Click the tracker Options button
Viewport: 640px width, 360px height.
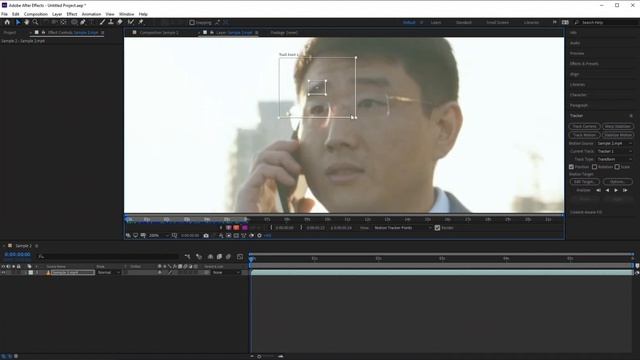(x=617, y=182)
